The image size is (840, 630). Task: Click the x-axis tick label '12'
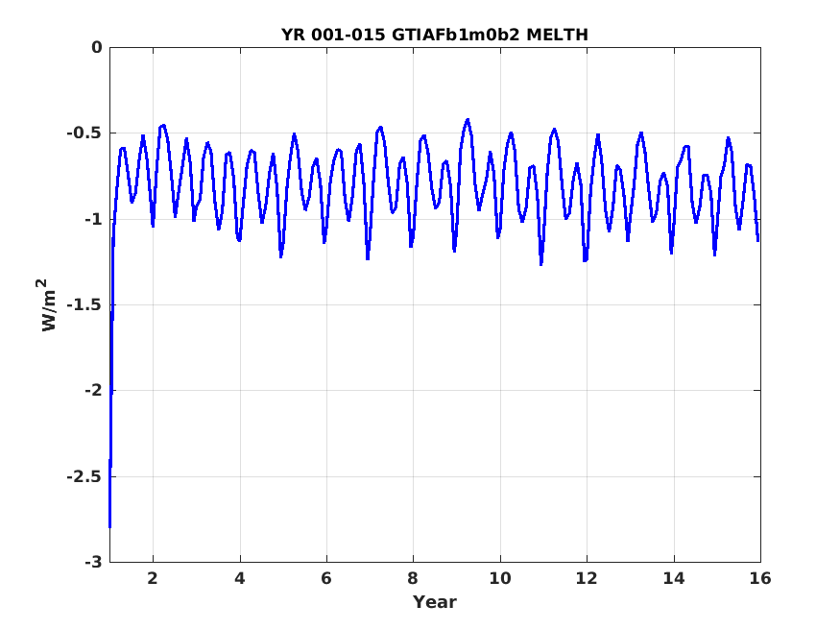587,578
